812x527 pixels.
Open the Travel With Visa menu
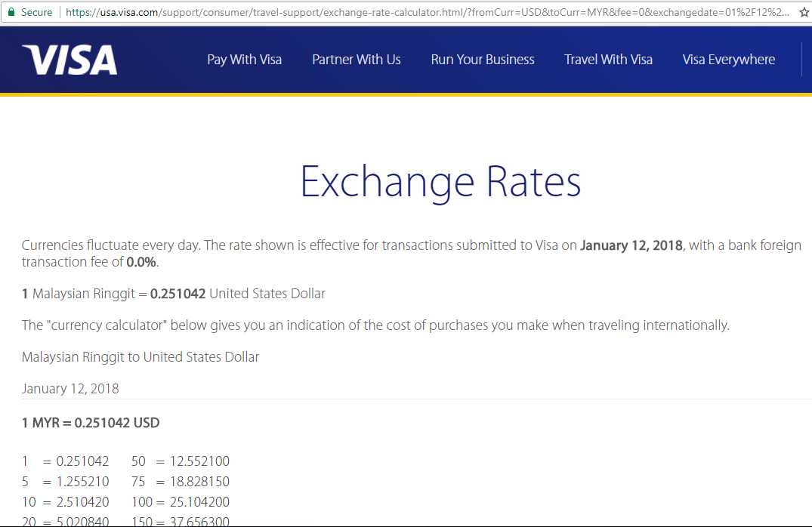tap(609, 60)
